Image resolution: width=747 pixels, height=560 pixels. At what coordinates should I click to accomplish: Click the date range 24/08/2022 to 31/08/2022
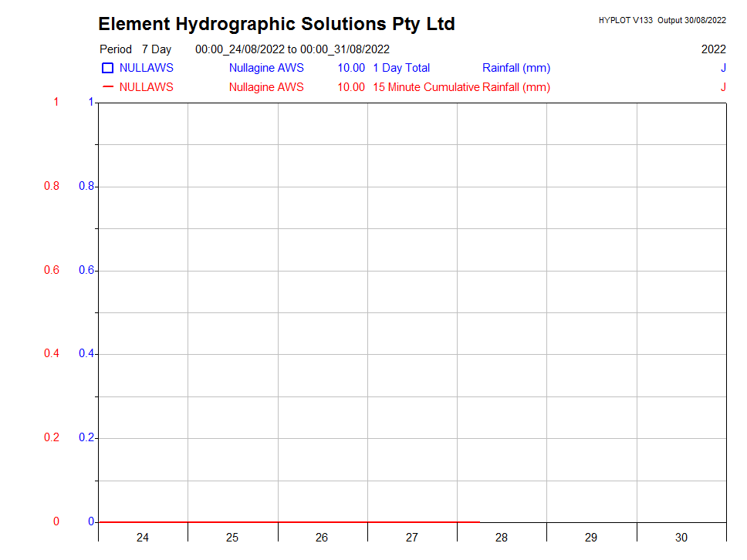292,49
